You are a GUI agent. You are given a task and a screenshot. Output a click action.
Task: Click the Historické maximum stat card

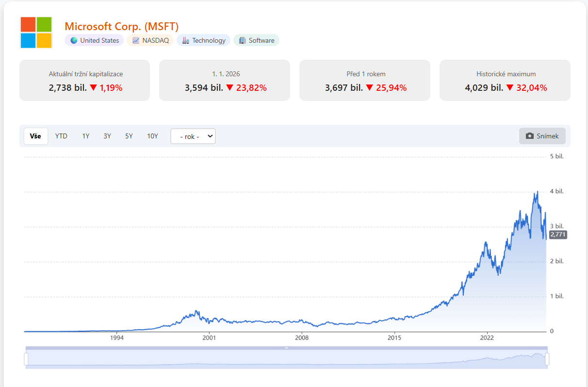coord(505,81)
